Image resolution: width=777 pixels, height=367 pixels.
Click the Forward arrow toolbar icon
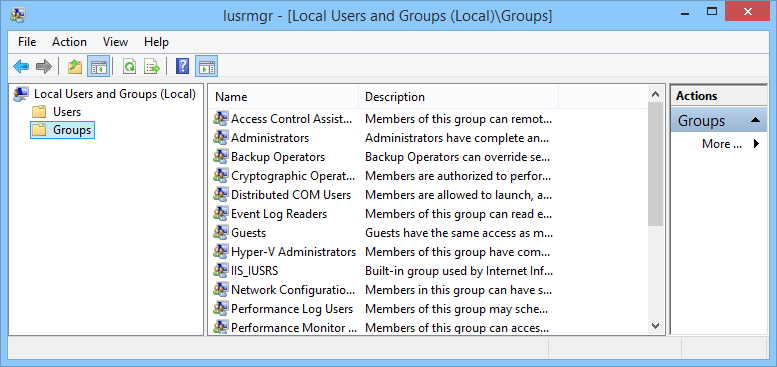pos(44,66)
